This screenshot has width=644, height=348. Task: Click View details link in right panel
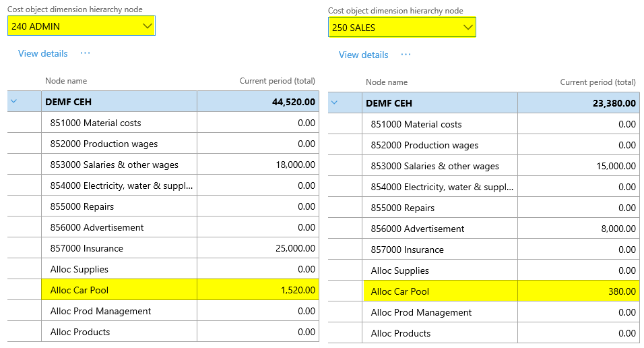click(x=363, y=55)
